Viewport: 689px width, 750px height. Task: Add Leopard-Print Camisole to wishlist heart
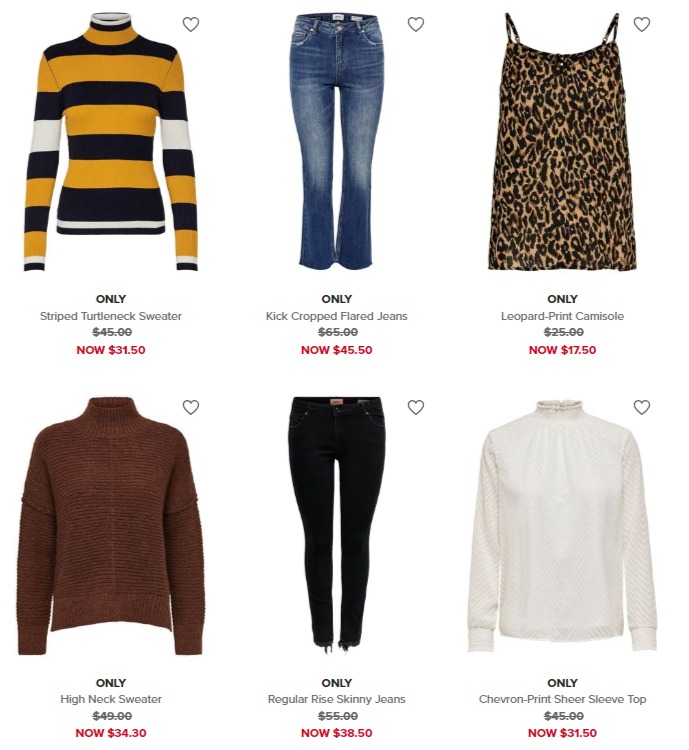642,24
